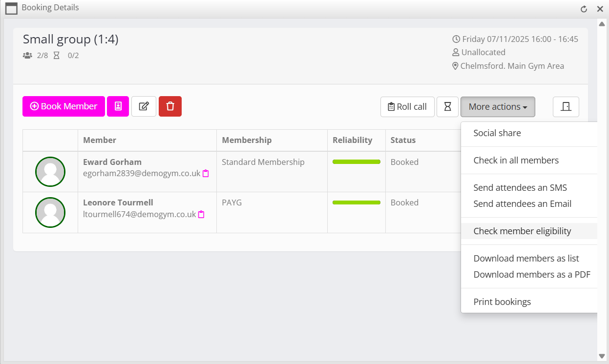Select Social share from the menu
The height and width of the screenshot is (364, 609).
497,133
